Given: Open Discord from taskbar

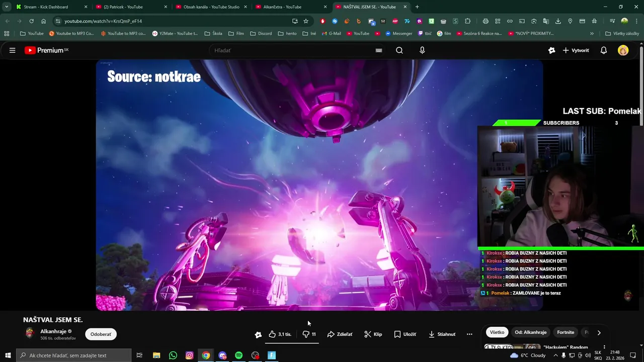Looking at the screenshot, I should click(222, 355).
